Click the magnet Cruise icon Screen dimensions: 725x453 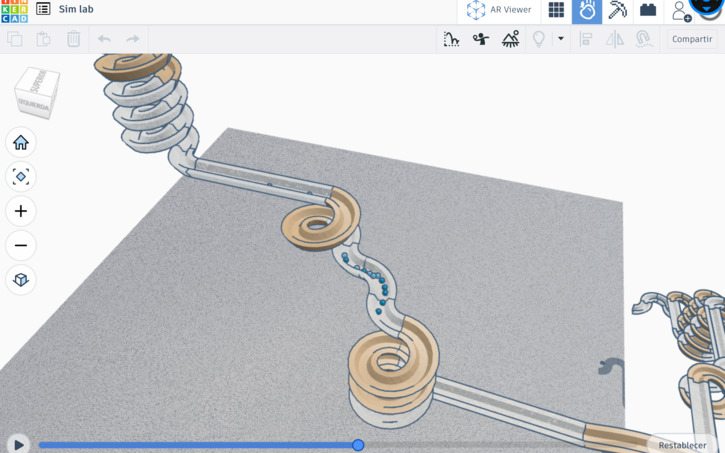[x=644, y=39]
